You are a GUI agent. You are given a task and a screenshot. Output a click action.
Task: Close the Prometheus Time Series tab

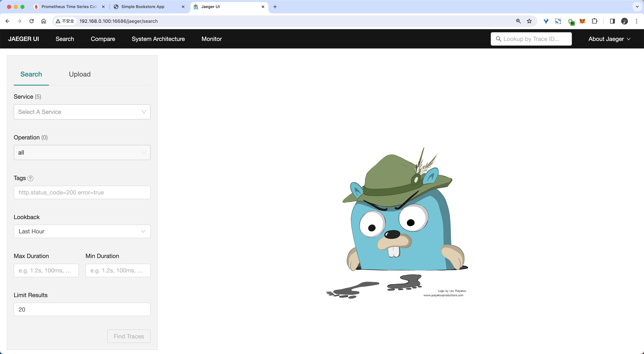(103, 7)
